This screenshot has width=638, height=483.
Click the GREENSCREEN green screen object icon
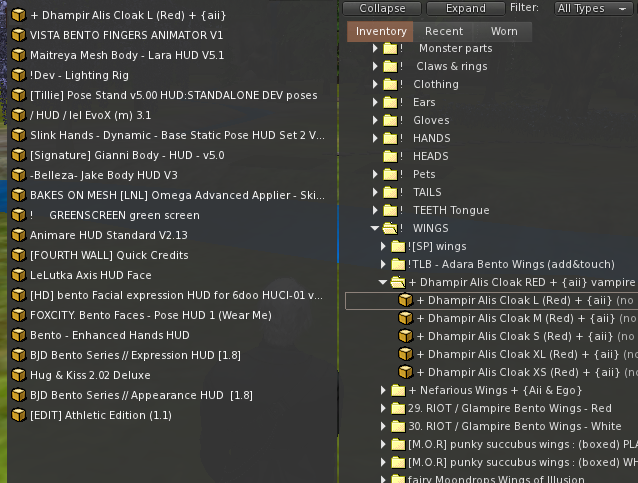[x=18, y=215]
